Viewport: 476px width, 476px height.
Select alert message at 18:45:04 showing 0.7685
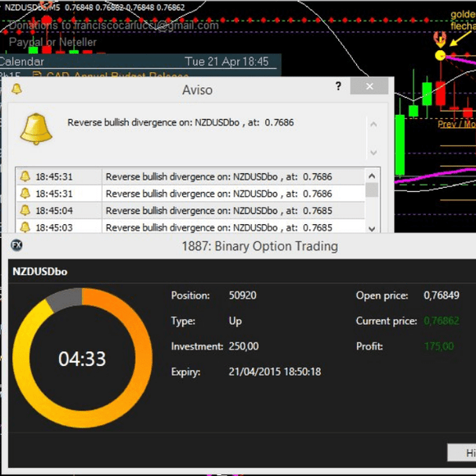pyautogui.click(x=219, y=211)
